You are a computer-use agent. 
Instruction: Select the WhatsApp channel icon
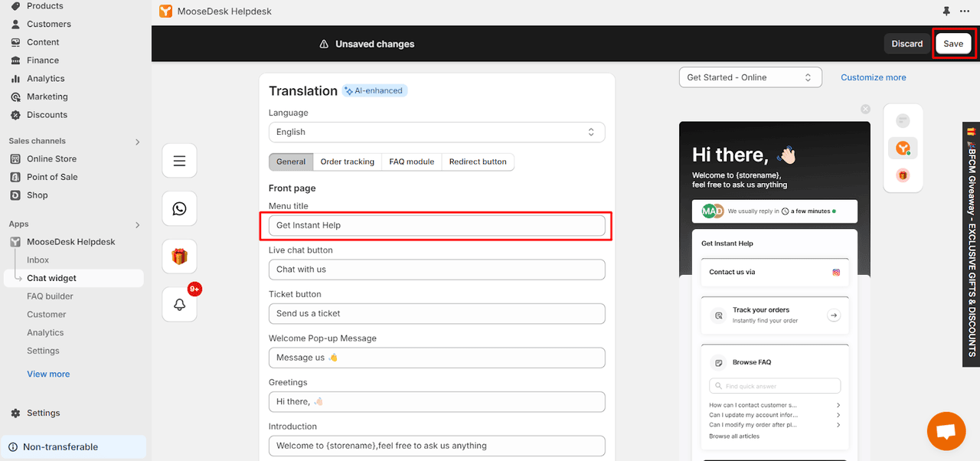[179, 208]
